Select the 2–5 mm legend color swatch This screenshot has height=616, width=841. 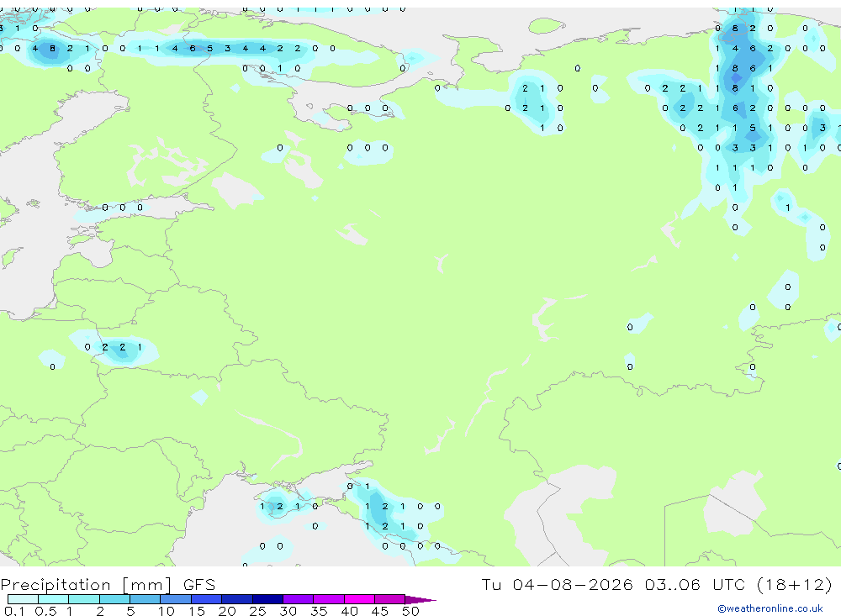pyautogui.click(x=114, y=599)
